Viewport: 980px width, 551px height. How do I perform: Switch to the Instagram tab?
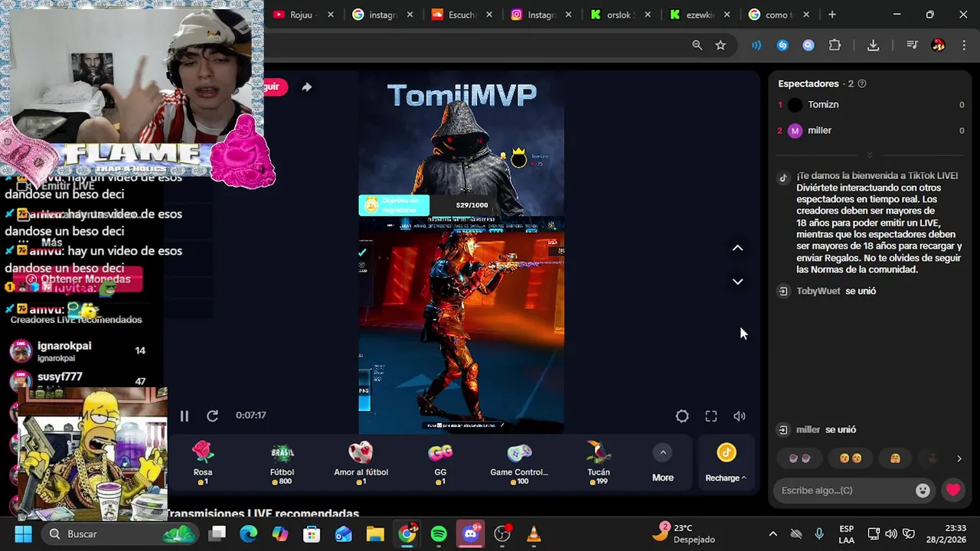[x=541, y=15]
